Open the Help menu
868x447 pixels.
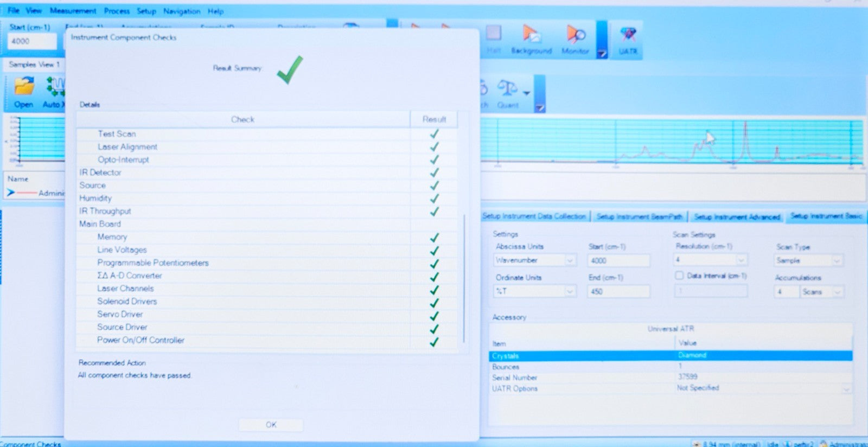215,11
